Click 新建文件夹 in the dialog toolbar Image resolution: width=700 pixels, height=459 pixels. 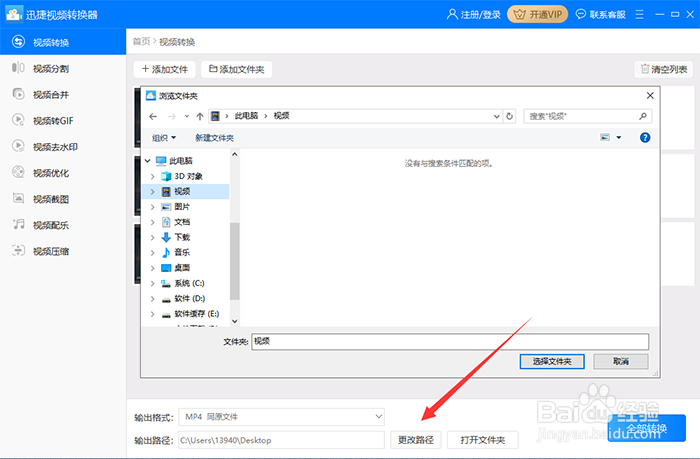(214, 138)
